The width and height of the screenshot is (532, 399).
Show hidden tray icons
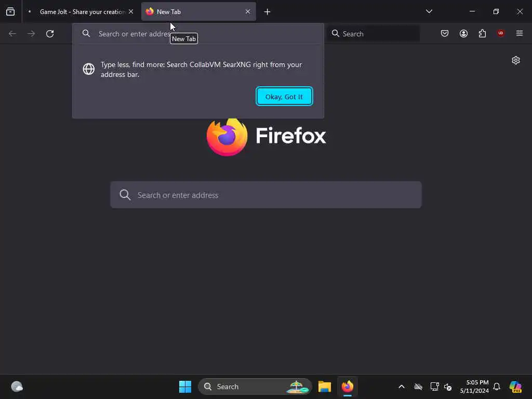tap(402, 387)
